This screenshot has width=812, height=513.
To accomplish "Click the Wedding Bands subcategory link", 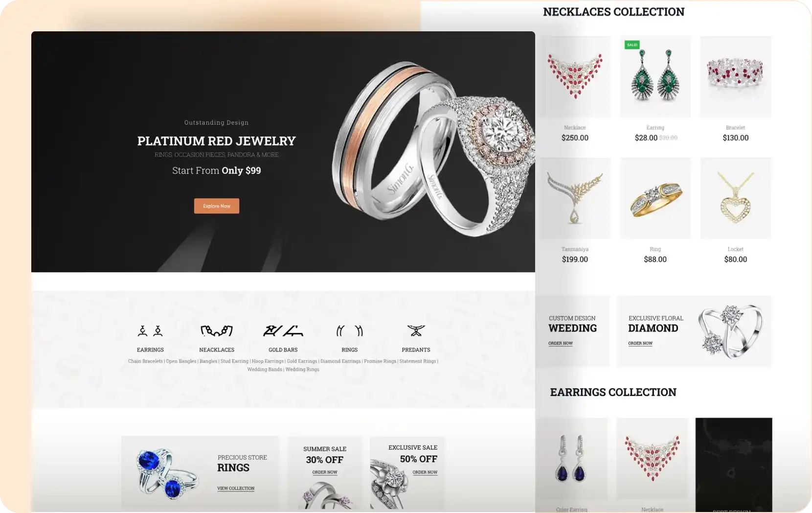I will pyautogui.click(x=265, y=370).
